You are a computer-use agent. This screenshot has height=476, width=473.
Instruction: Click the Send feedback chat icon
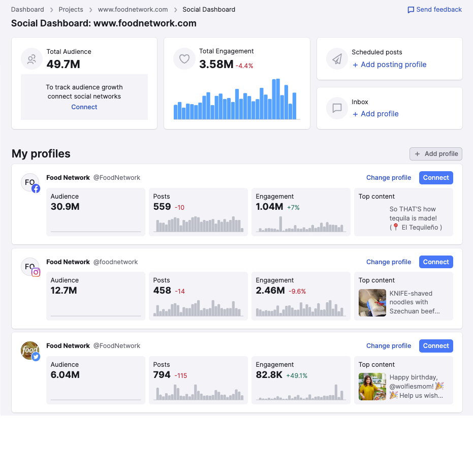click(410, 9)
